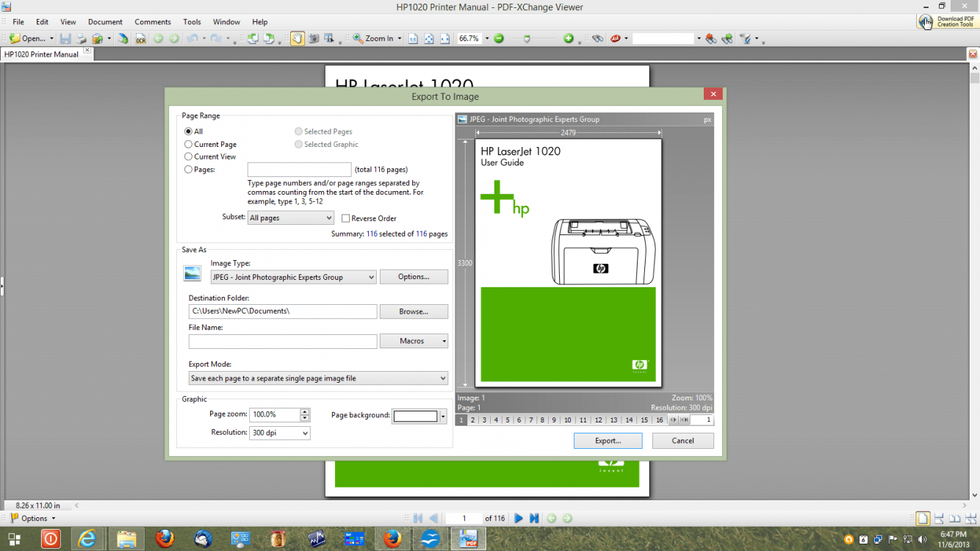Open the Edit menu
Screen dimensions: 980x551
pyautogui.click(x=42, y=22)
